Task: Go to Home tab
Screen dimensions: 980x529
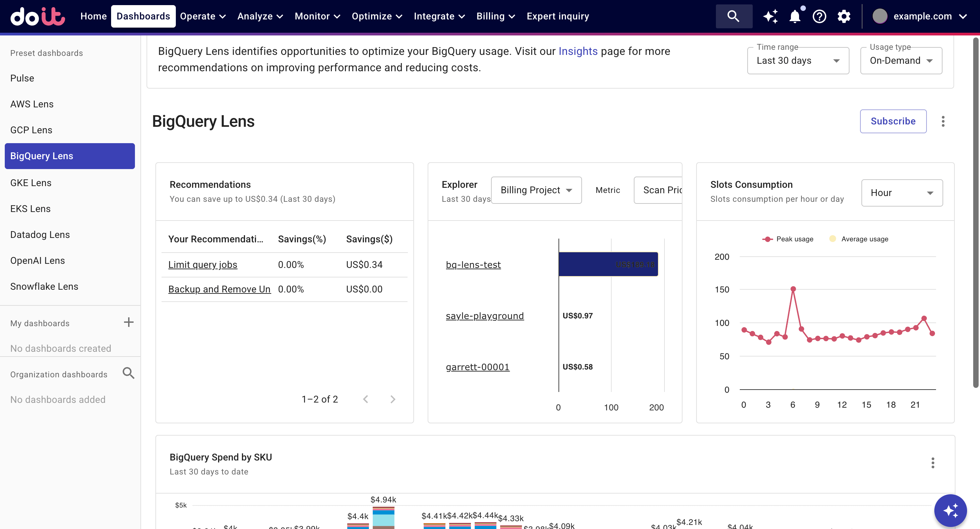Action: point(94,16)
